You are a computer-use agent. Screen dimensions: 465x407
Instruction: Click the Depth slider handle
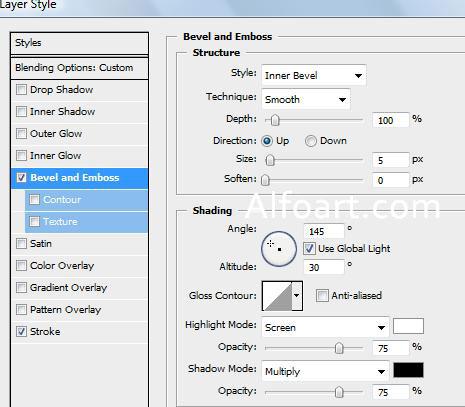(275, 120)
